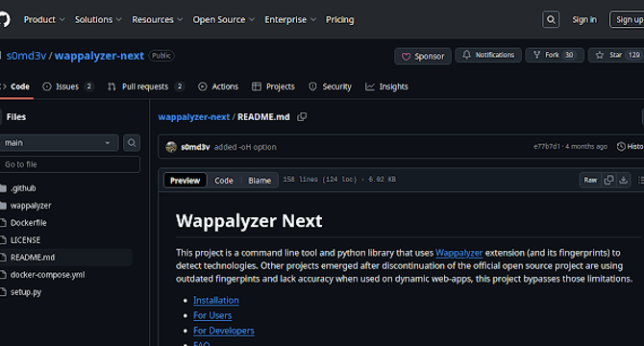Screen dimensions: 644x346
Task: Open the file History link
Action: click(631, 146)
